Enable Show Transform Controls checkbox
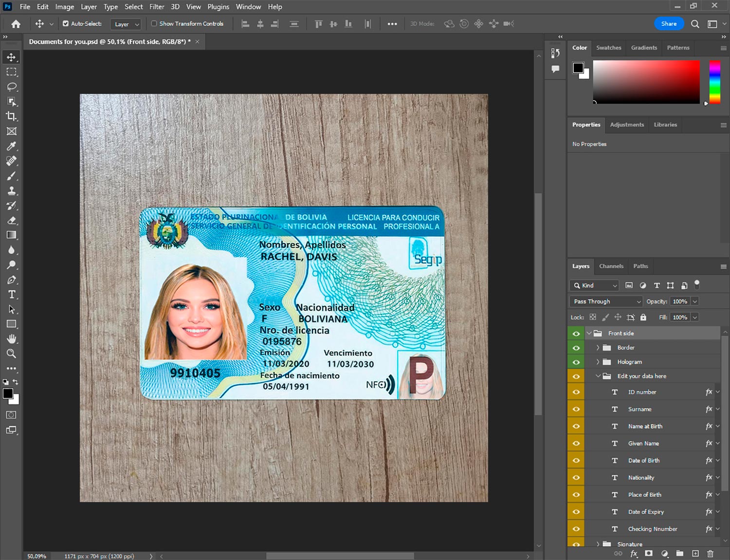Screen dimensions: 730x560 (x=154, y=23)
